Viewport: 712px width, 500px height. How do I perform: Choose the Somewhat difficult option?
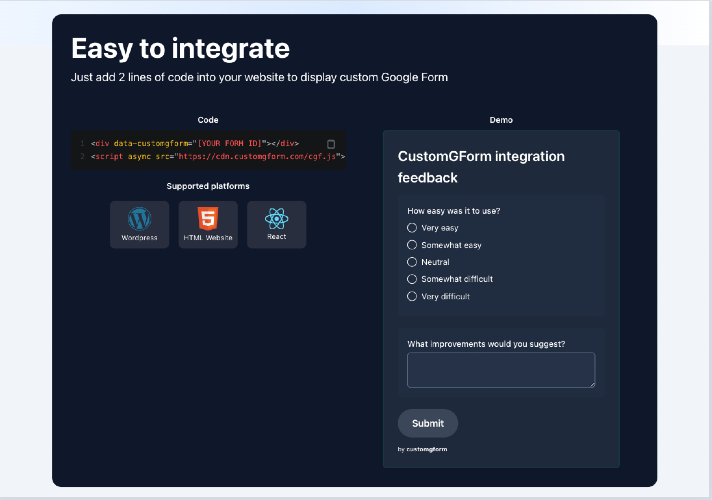(412, 279)
